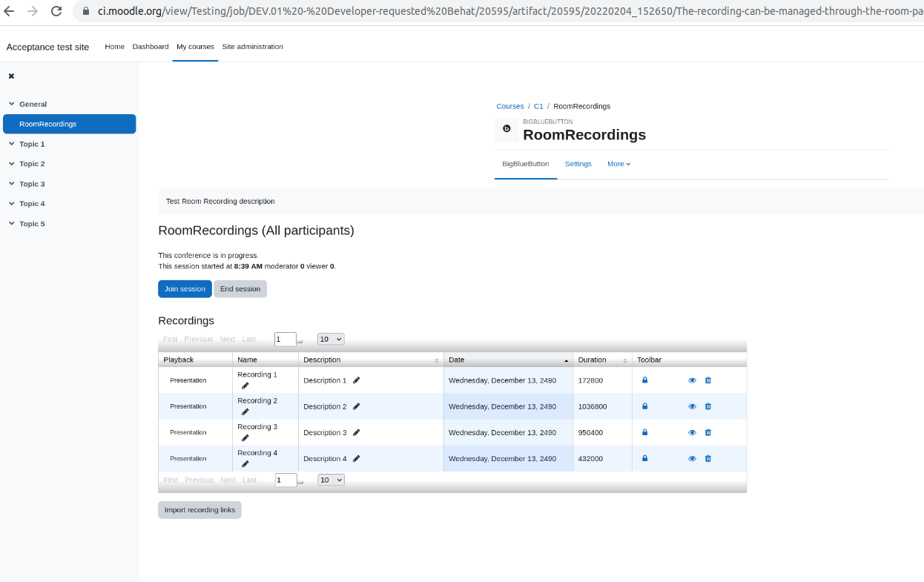Click the End session button
The image size is (924, 582).
pyautogui.click(x=240, y=289)
